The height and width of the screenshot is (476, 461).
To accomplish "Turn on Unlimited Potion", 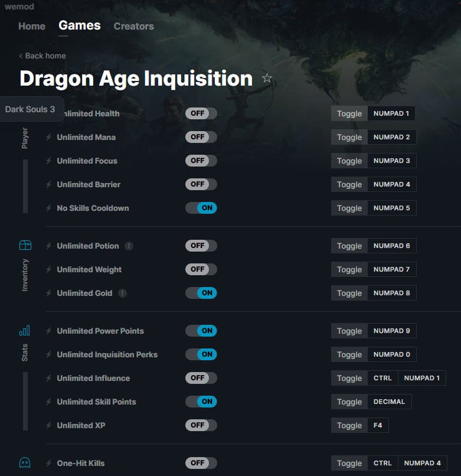I will (x=201, y=246).
